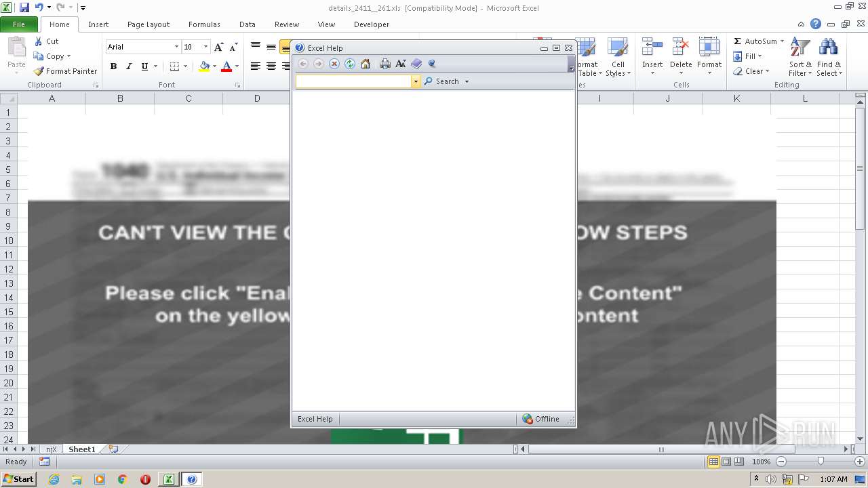The height and width of the screenshot is (488, 868).
Task: Show Table of Contents book icon
Action: [x=416, y=64]
